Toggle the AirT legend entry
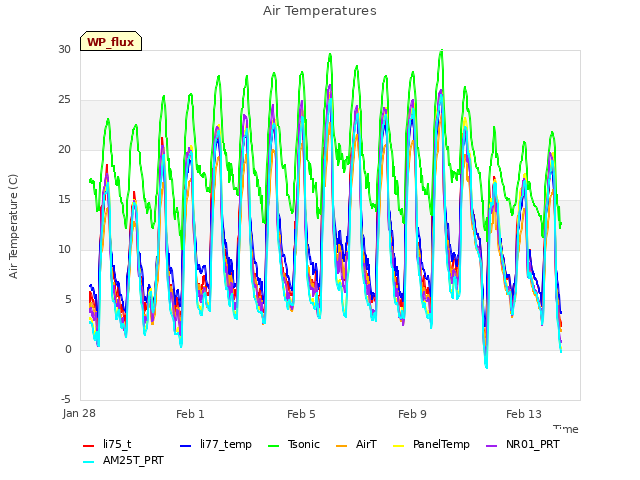The width and height of the screenshot is (640, 480). [356, 444]
